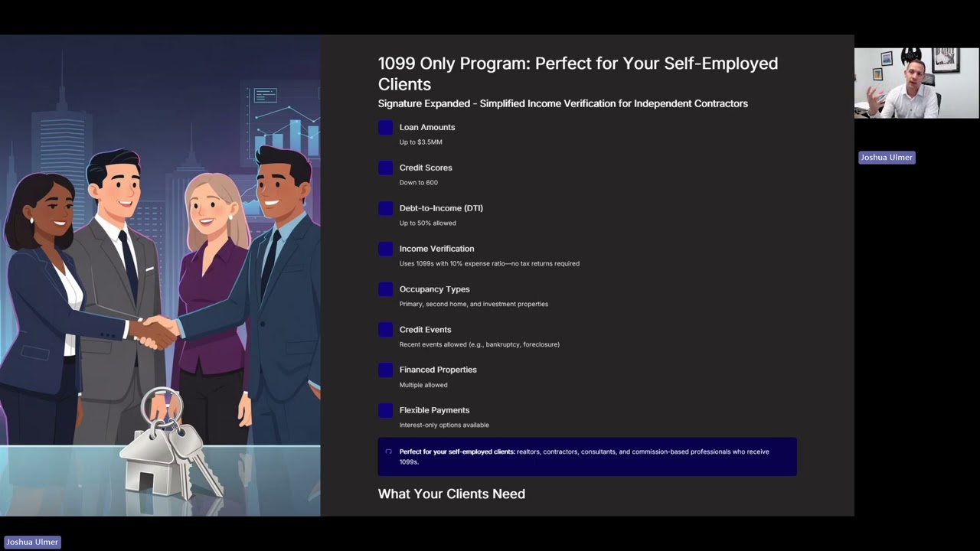Click the 'Loan Amounts' heading
The image size is (980, 551).
(x=427, y=127)
